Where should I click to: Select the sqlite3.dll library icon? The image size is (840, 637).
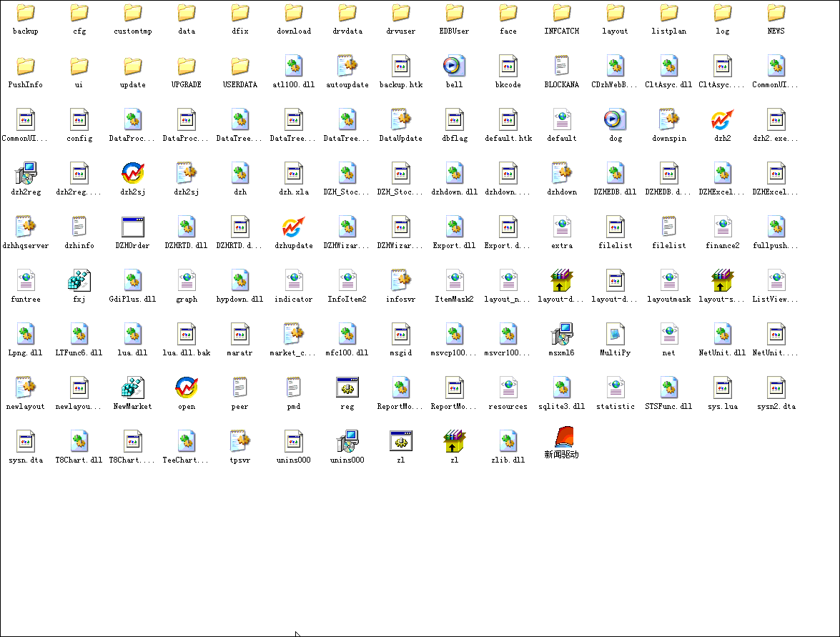coord(561,387)
